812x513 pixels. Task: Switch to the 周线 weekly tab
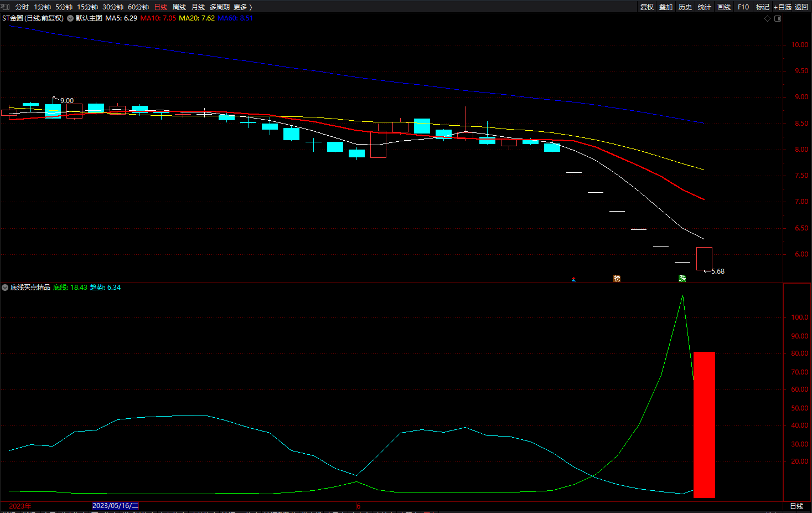pyautogui.click(x=179, y=7)
